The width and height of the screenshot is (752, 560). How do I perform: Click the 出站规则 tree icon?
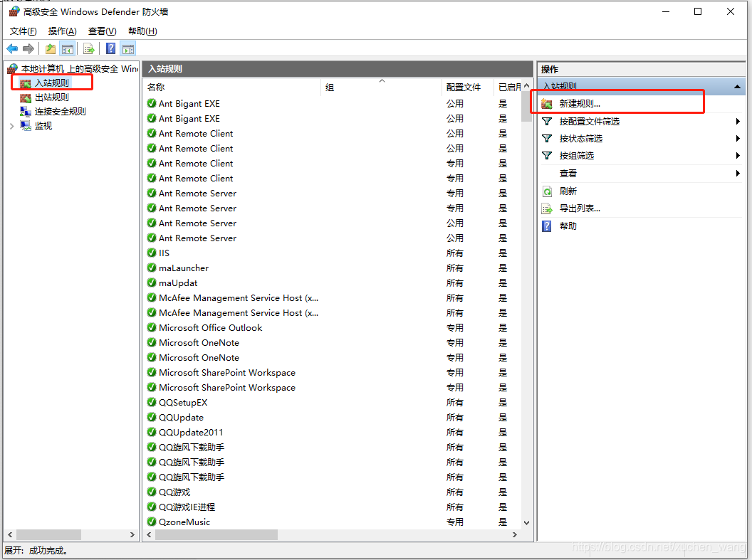pyautogui.click(x=26, y=97)
